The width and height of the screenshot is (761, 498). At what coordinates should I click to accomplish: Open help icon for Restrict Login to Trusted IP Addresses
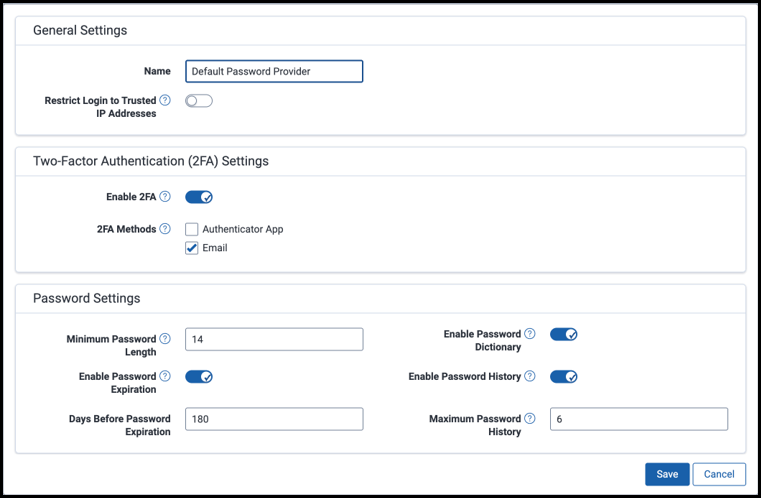coord(165,100)
